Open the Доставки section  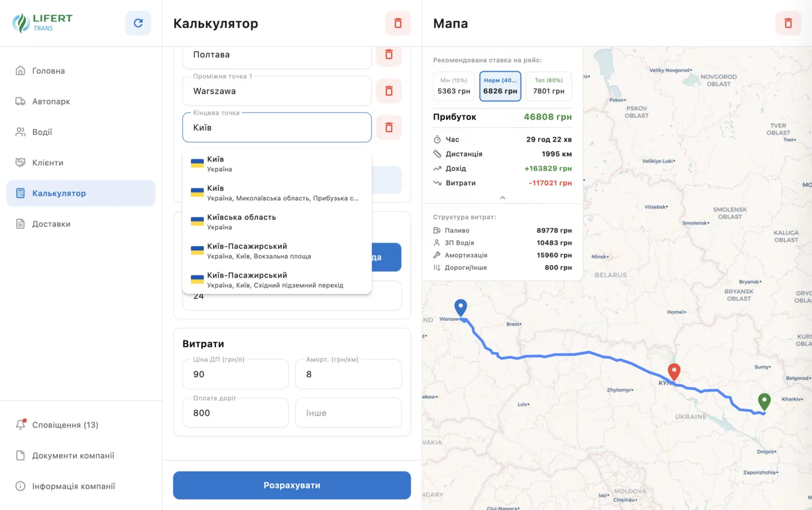click(81, 224)
